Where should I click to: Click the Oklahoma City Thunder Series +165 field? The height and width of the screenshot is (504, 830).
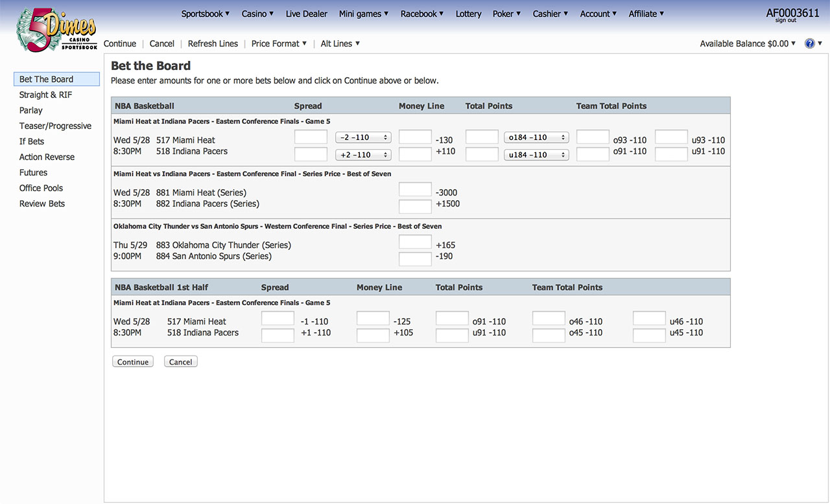pos(415,242)
